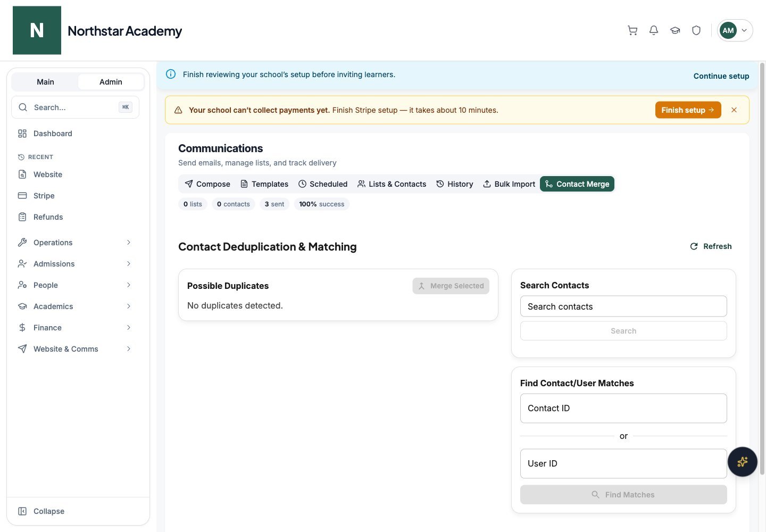Click the shield icon in header
This screenshot has height=532, width=766.
pos(696,30)
